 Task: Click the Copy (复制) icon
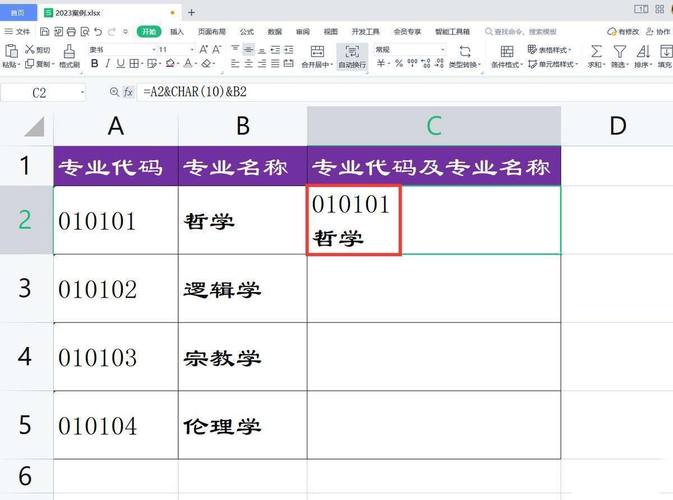[29, 64]
